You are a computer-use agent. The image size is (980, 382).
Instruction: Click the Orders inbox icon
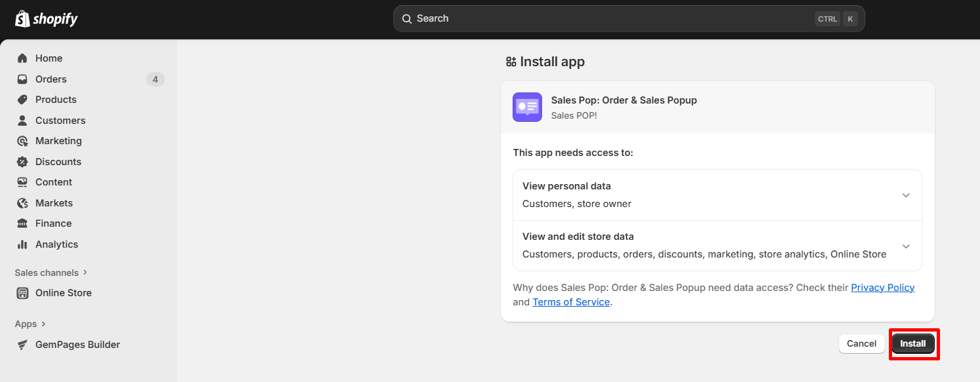point(22,79)
